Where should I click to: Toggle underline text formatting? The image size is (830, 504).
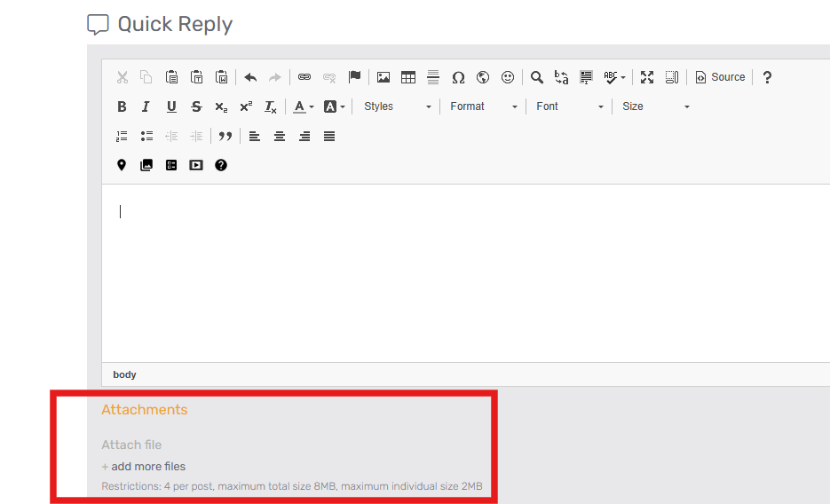pos(171,106)
